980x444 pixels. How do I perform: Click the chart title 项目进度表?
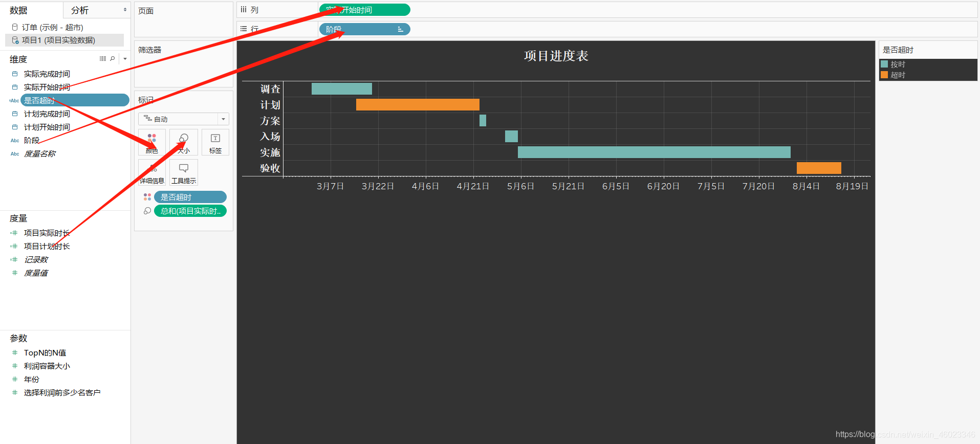pos(556,56)
